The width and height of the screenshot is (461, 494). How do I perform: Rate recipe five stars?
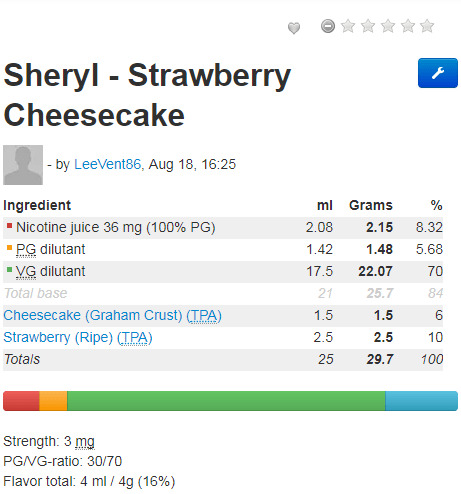coord(427,26)
